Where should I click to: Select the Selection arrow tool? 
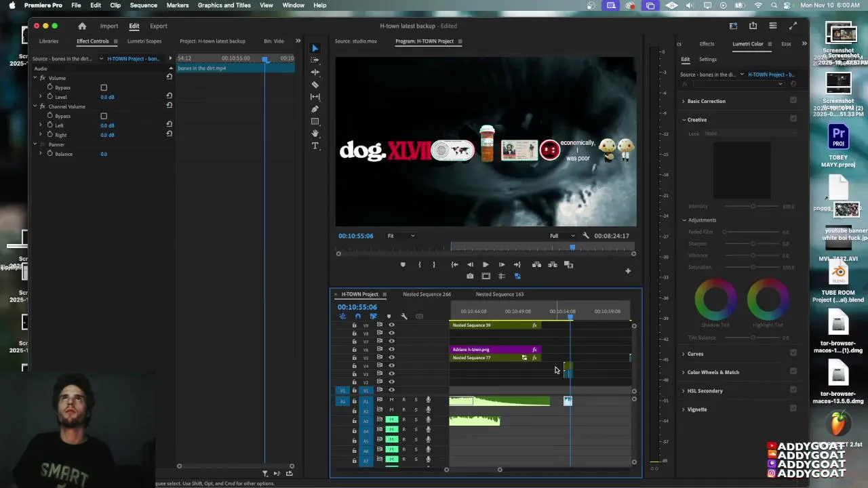click(315, 48)
